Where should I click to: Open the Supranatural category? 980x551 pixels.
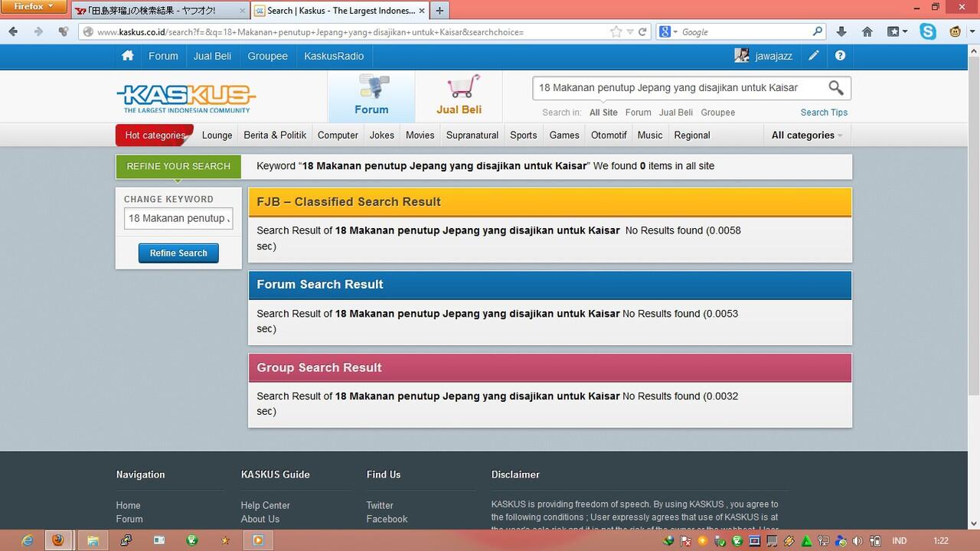pyautogui.click(x=472, y=135)
